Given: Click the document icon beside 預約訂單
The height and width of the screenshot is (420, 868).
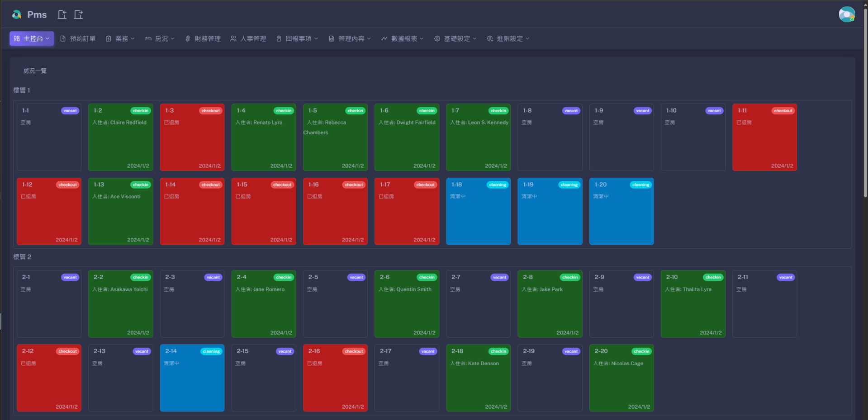Looking at the screenshot, I should coord(63,39).
